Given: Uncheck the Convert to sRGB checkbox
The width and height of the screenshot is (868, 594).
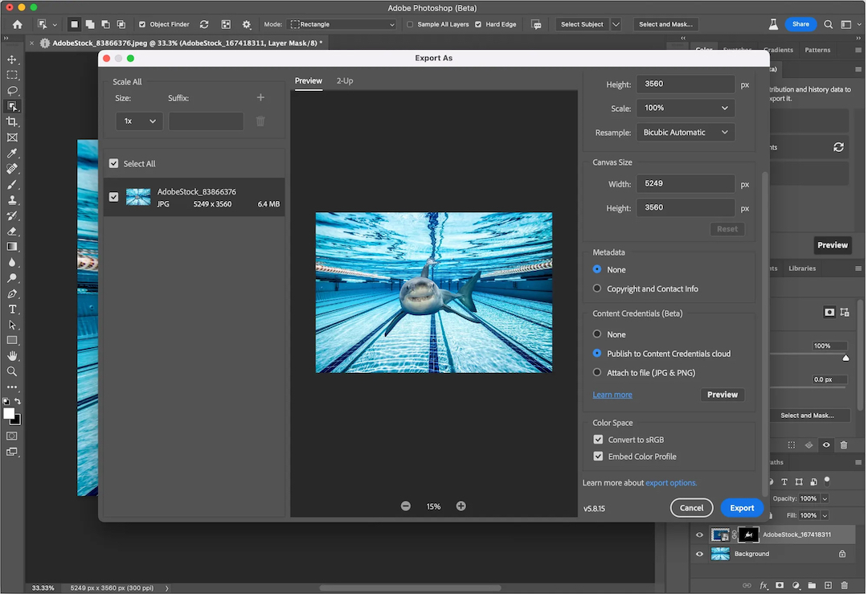Looking at the screenshot, I should click(598, 440).
